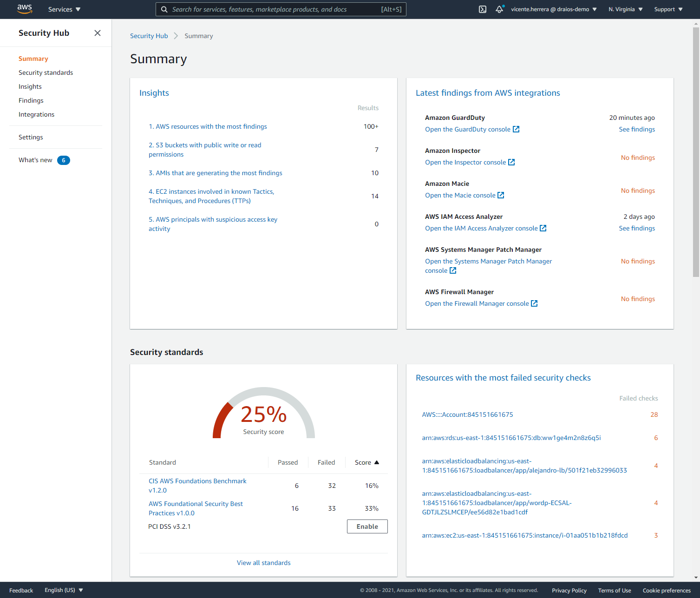See findings for IAM Access Analyzer
Screen dimensions: 700x598
point(637,228)
